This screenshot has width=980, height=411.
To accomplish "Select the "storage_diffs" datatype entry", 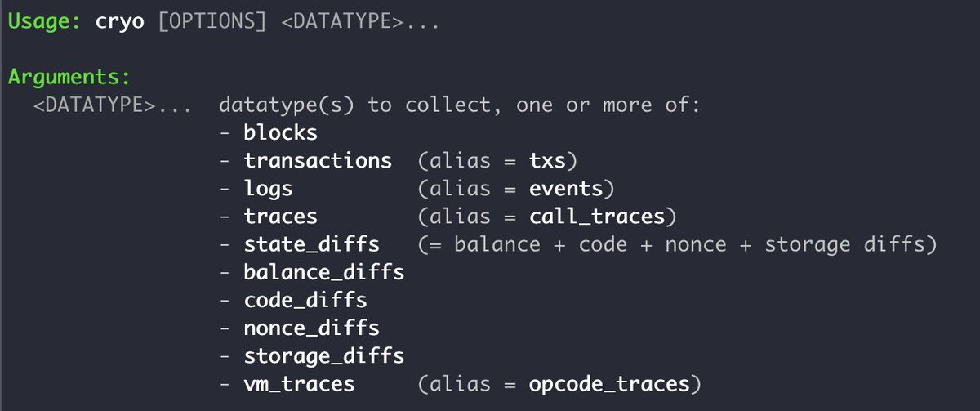I will [x=323, y=355].
